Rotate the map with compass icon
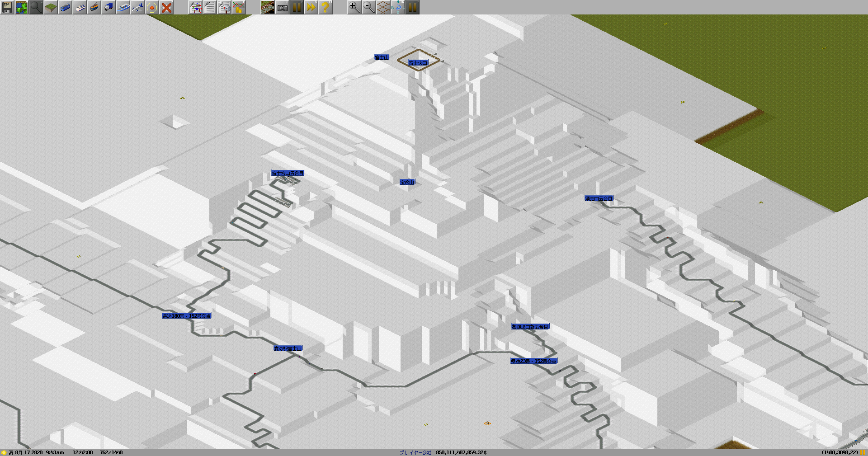This screenshot has height=456, width=868. [x=398, y=7]
